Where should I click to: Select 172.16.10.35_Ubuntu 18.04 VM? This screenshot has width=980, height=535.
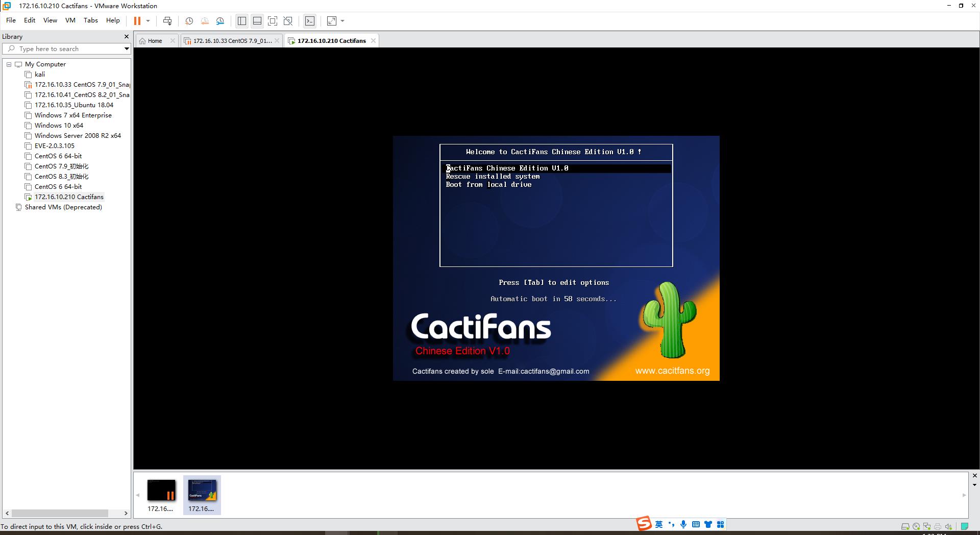pos(74,105)
